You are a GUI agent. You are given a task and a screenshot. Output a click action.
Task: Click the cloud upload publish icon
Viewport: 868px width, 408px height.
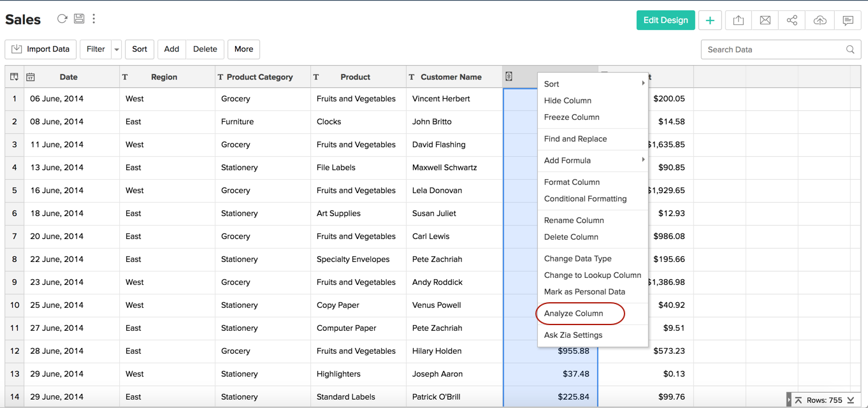click(x=820, y=20)
